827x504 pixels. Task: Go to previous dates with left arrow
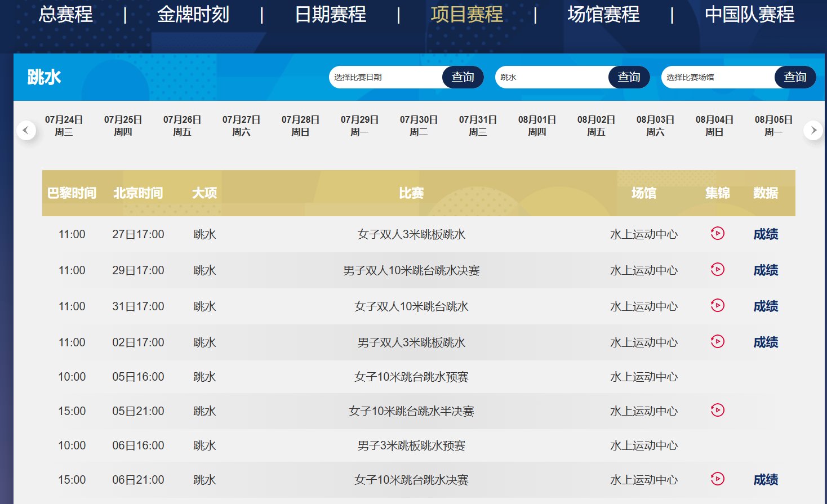coord(25,131)
